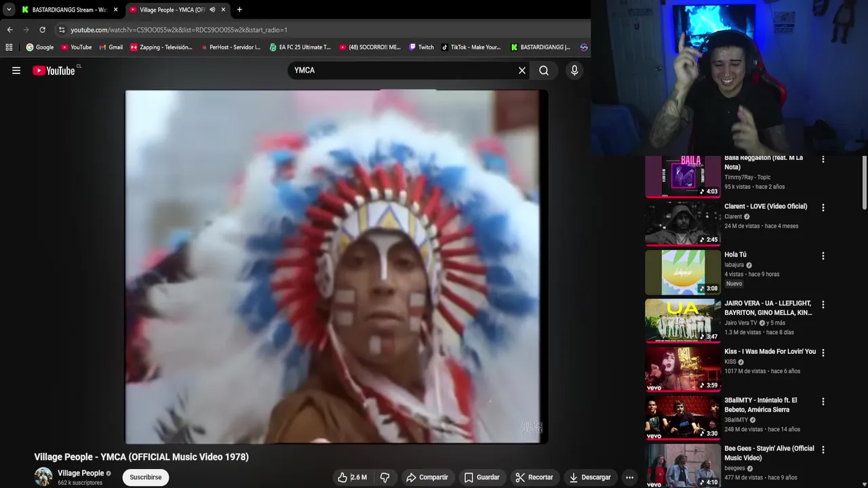Screen dimensions: 868x488
Task: Reload the YouTube page
Action: [42, 30]
